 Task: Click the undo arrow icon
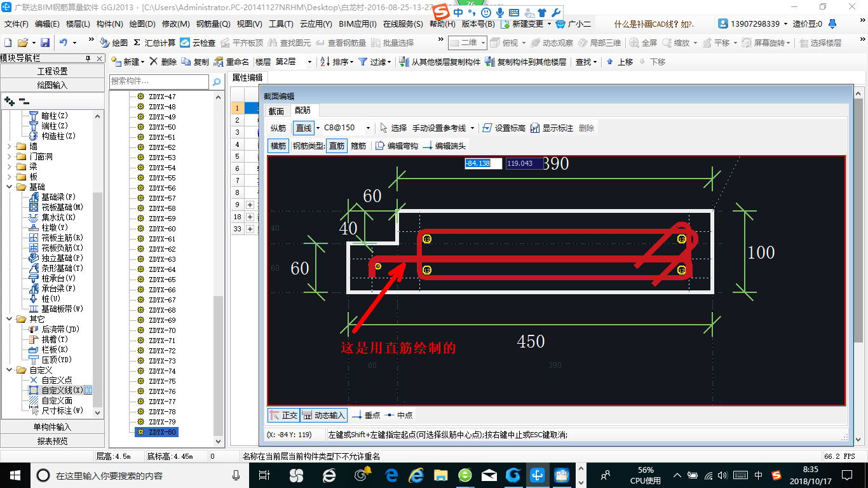click(64, 43)
